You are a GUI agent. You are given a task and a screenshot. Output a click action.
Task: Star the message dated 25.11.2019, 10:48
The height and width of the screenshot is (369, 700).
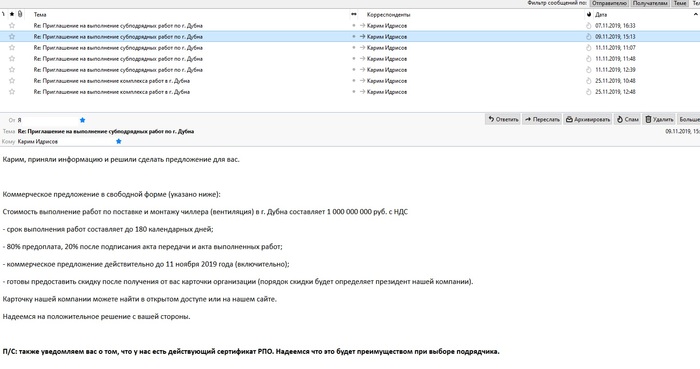(12, 81)
